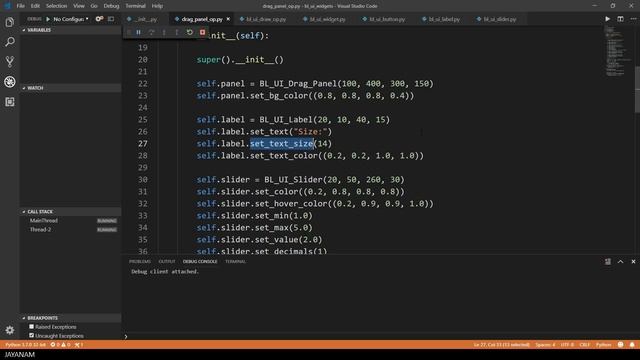This screenshot has width=640, height=360.
Task: Enable Raised Exceptions breakpoint checkbox
Action: tap(31, 327)
